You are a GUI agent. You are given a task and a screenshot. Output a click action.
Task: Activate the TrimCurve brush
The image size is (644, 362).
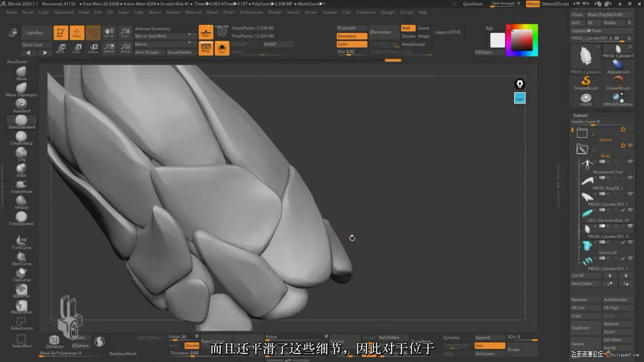click(x=21, y=242)
